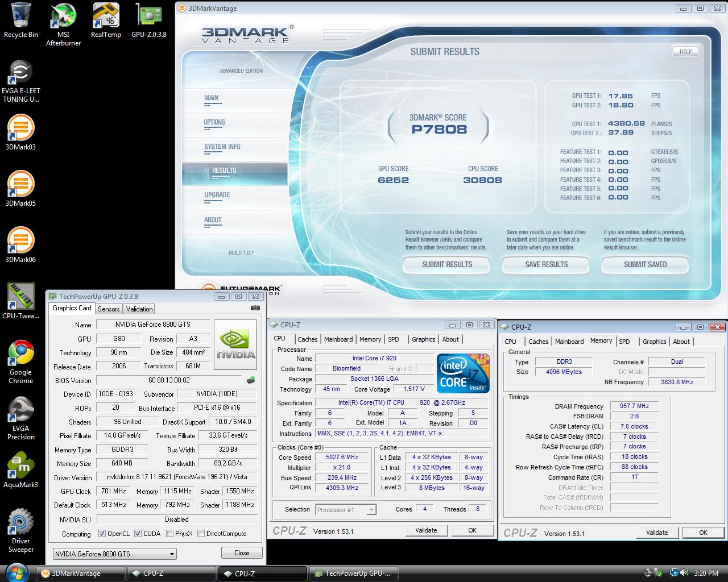Open the NVIDIA GeForce 8800 GTS dropdown
Viewport: 728px width, 582px height.
coord(115,554)
